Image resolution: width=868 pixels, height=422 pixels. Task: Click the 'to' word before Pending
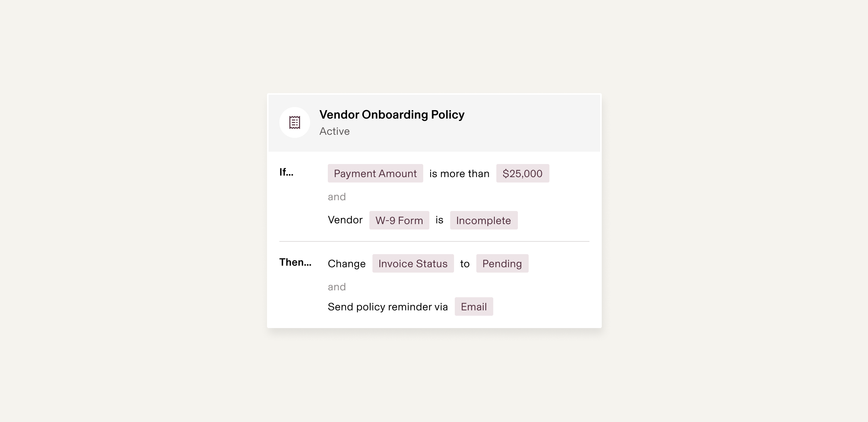465,264
